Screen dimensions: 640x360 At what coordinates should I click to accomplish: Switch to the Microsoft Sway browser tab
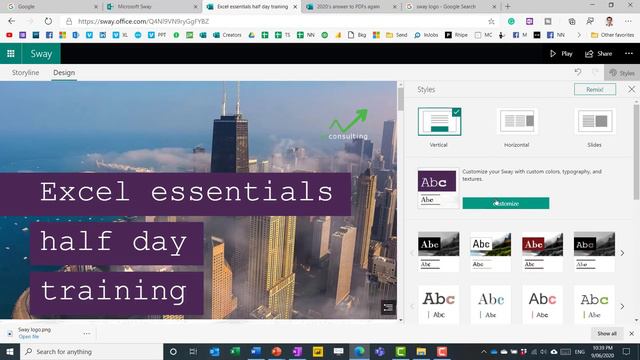152,7
